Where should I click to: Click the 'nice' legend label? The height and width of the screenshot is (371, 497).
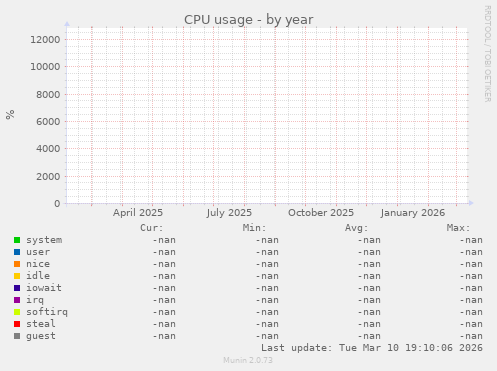click(38, 264)
